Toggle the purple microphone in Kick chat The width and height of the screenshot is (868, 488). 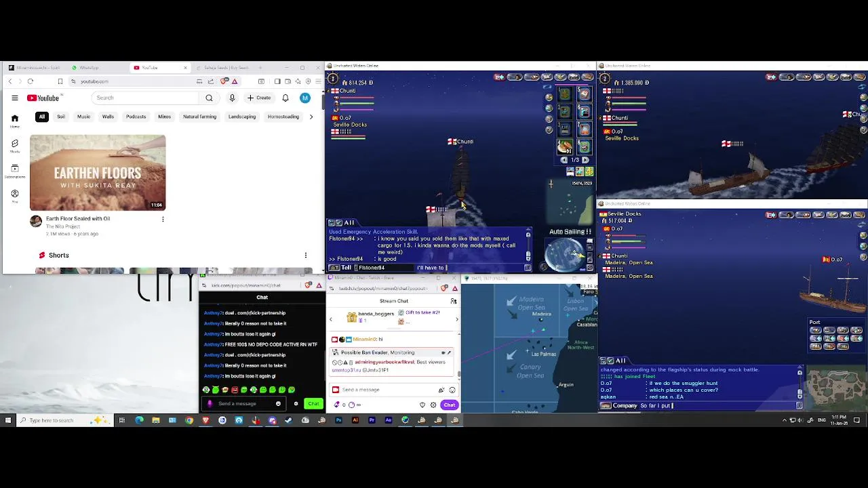click(210, 404)
